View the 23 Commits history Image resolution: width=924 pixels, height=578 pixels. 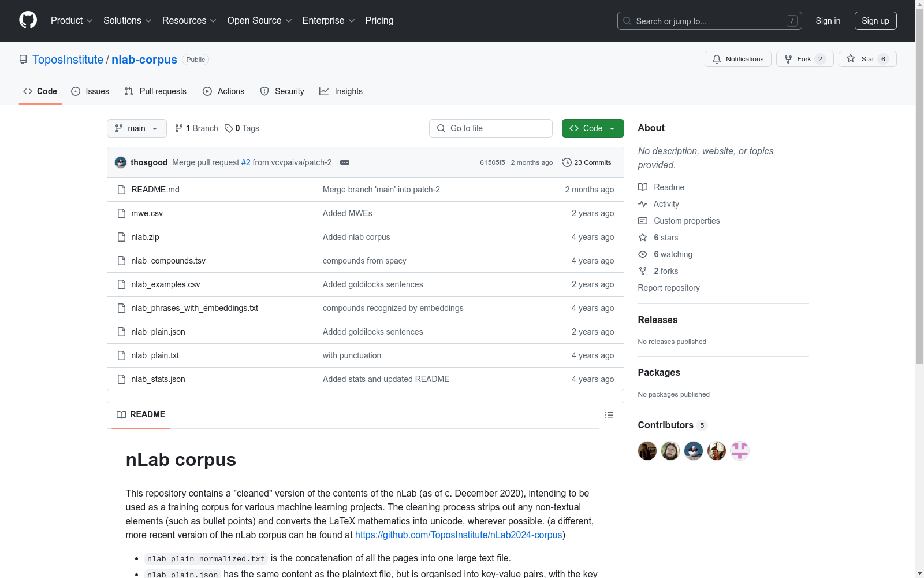587,162
